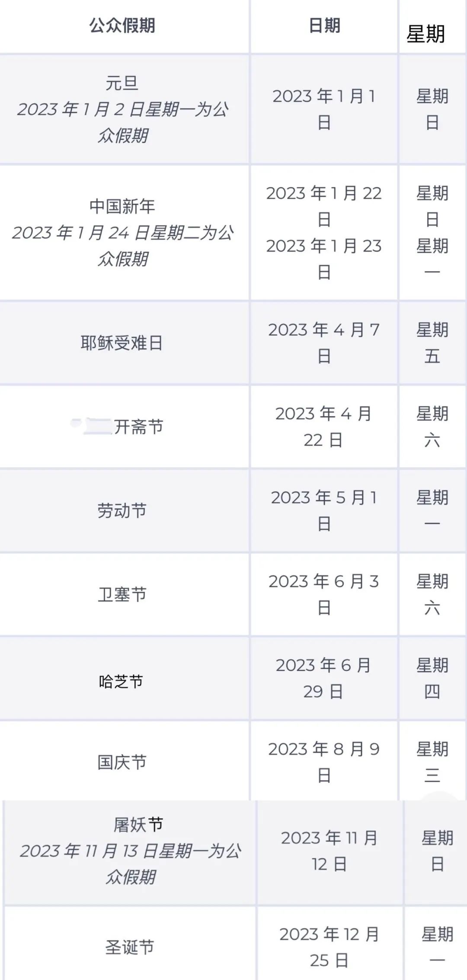Select the 中国新年 holiday cell
The height and width of the screenshot is (980, 467).
[122, 206]
